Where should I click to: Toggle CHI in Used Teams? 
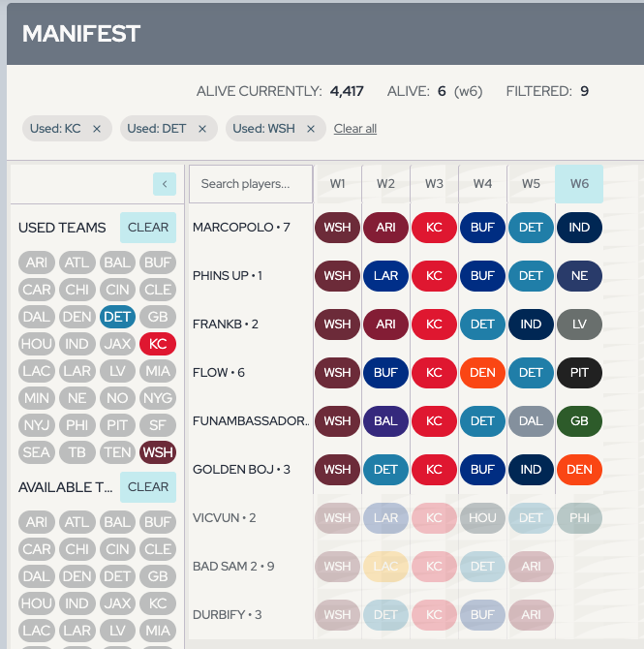tap(77, 290)
